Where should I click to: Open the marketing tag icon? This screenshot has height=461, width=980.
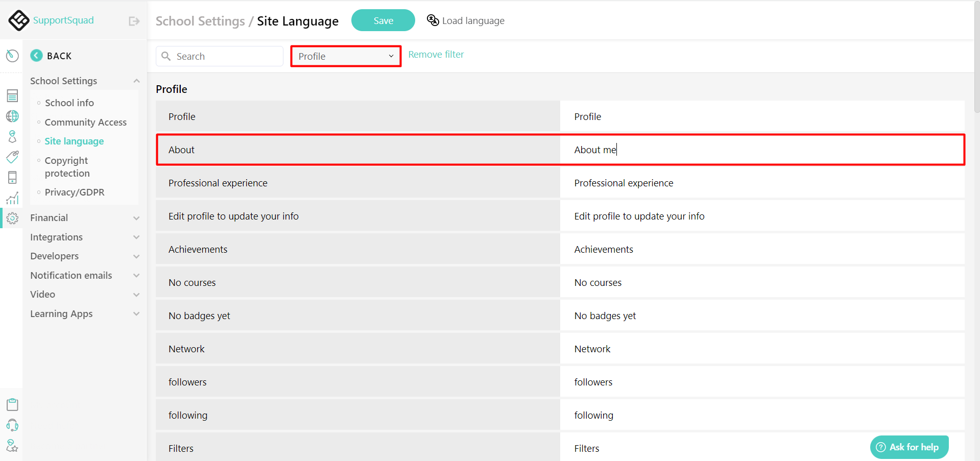12,157
